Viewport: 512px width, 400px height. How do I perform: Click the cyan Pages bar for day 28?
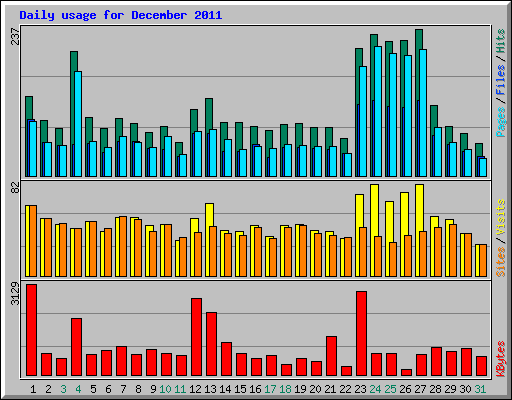pos(438,152)
